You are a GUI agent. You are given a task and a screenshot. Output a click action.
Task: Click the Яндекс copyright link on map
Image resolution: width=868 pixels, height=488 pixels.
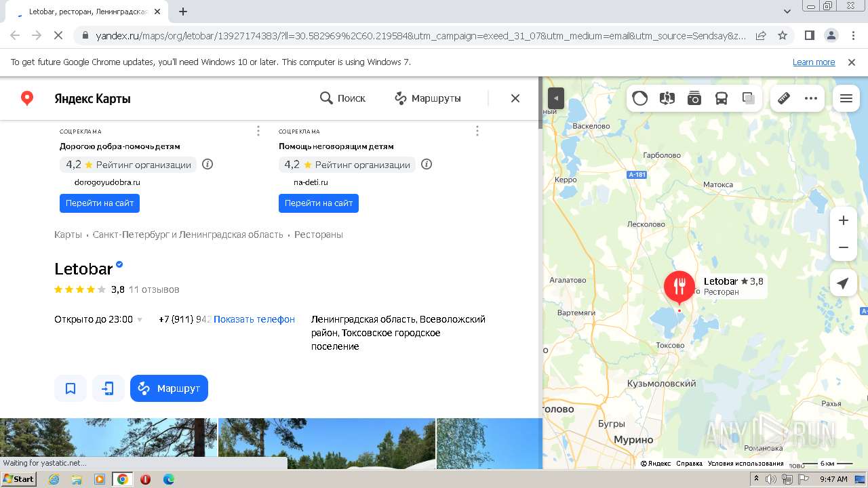[656, 464]
